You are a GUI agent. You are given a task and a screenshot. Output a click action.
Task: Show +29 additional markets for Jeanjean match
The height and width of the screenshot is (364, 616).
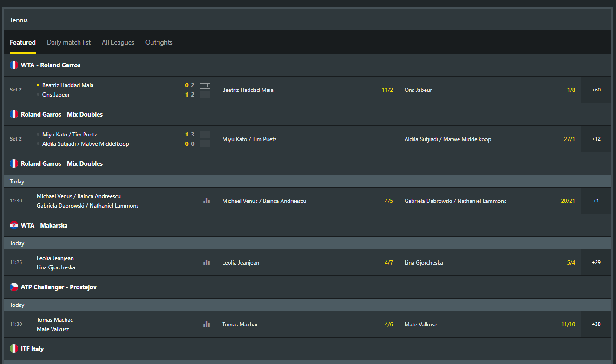[x=596, y=263]
